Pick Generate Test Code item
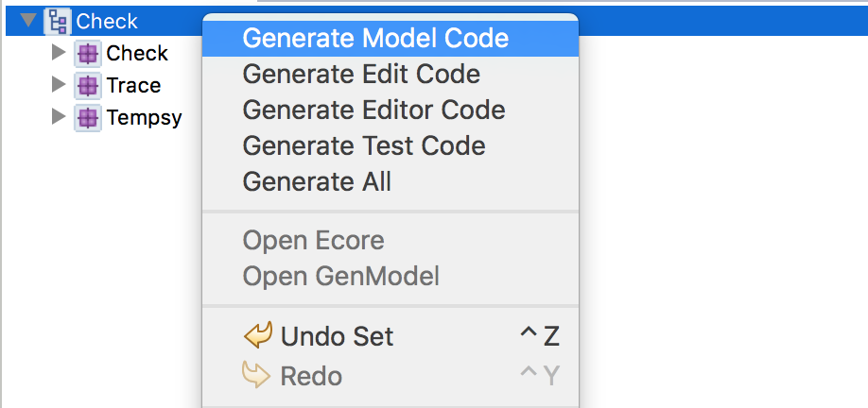Screen dimensions: 868x408 pos(364,145)
